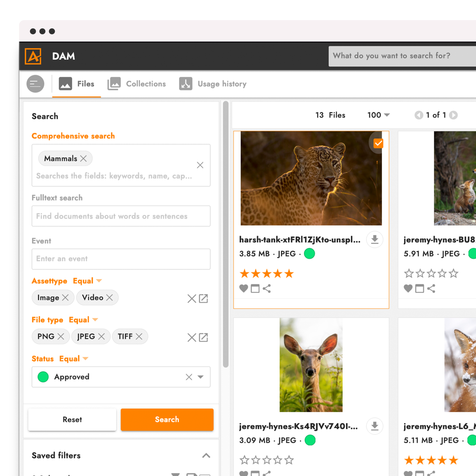Remove the TIFF file type chip
Screen dimensions: 476x476
(139, 336)
